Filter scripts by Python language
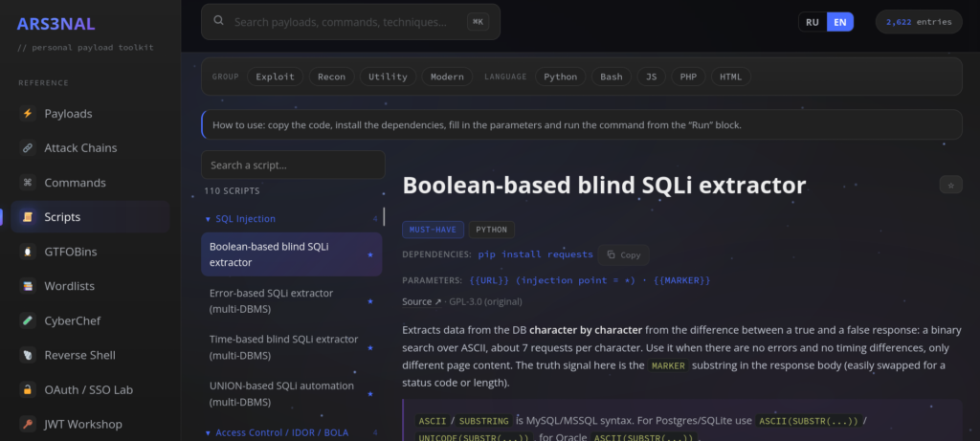Screen dimensions: 980x441 (560, 77)
